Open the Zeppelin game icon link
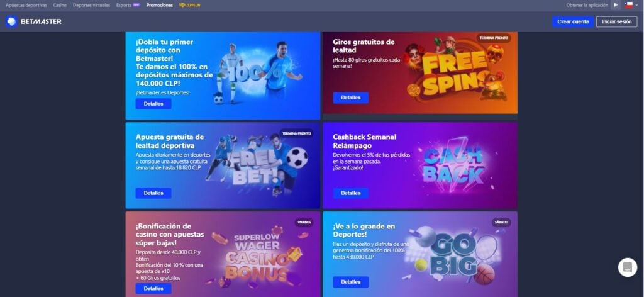Screen dimensions: 644x297 (x=190, y=5)
